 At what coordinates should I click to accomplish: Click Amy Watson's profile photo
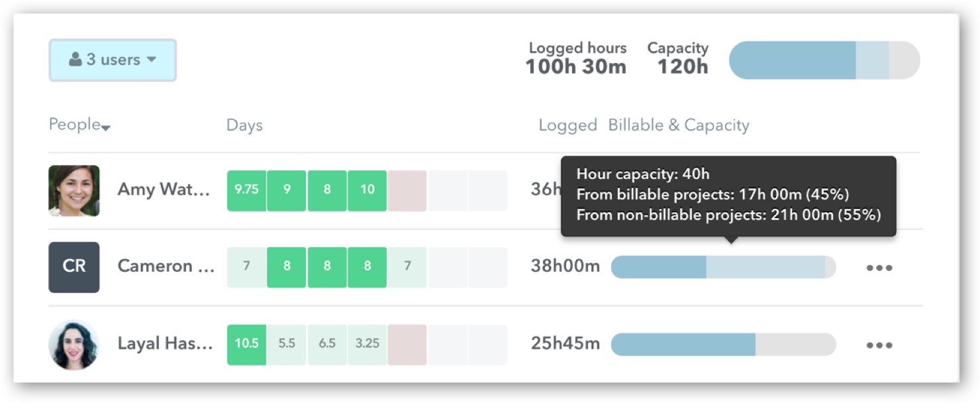pos(74,191)
